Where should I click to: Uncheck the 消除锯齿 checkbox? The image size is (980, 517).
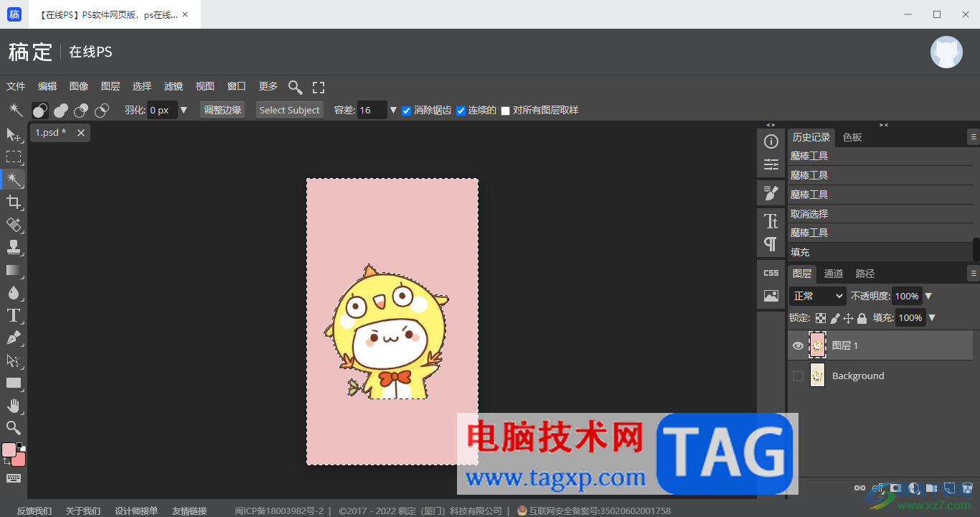(x=406, y=111)
